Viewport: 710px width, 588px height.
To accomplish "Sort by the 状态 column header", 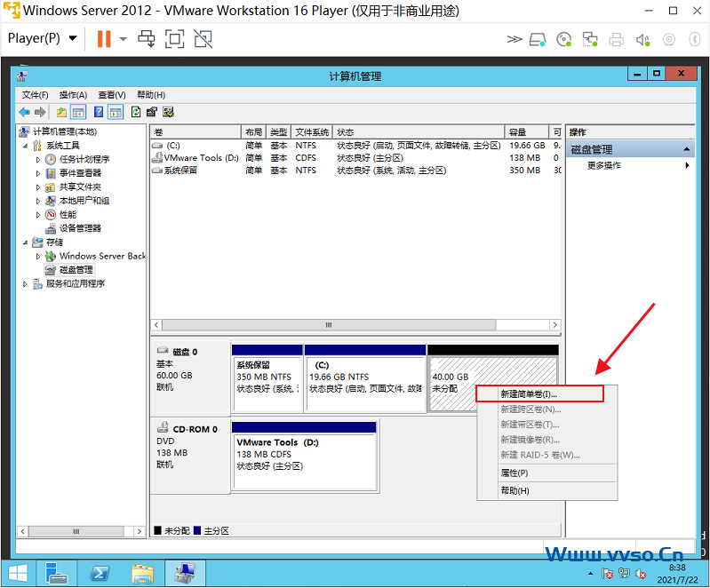I will pyautogui.click(x=419, y=132).
